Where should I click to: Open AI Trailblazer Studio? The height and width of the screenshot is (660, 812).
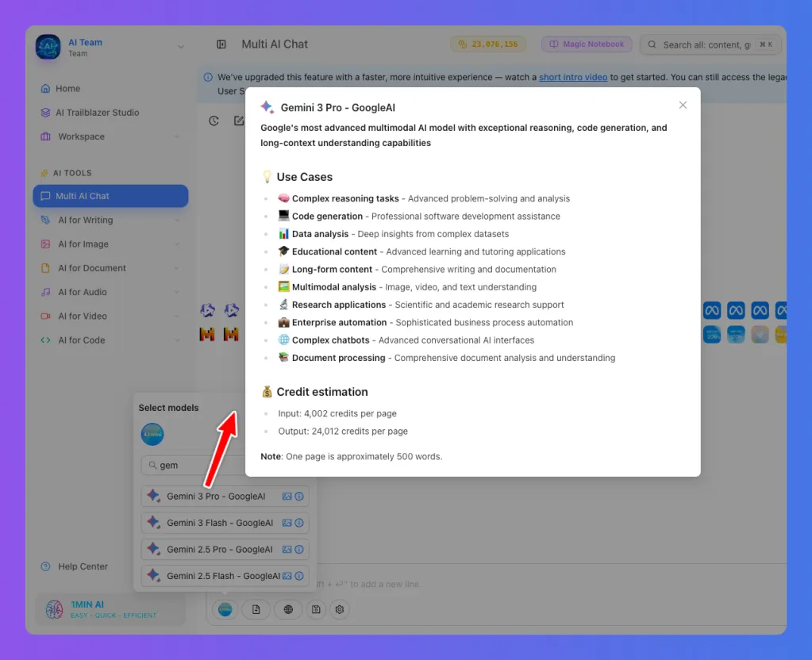[110, 113]
